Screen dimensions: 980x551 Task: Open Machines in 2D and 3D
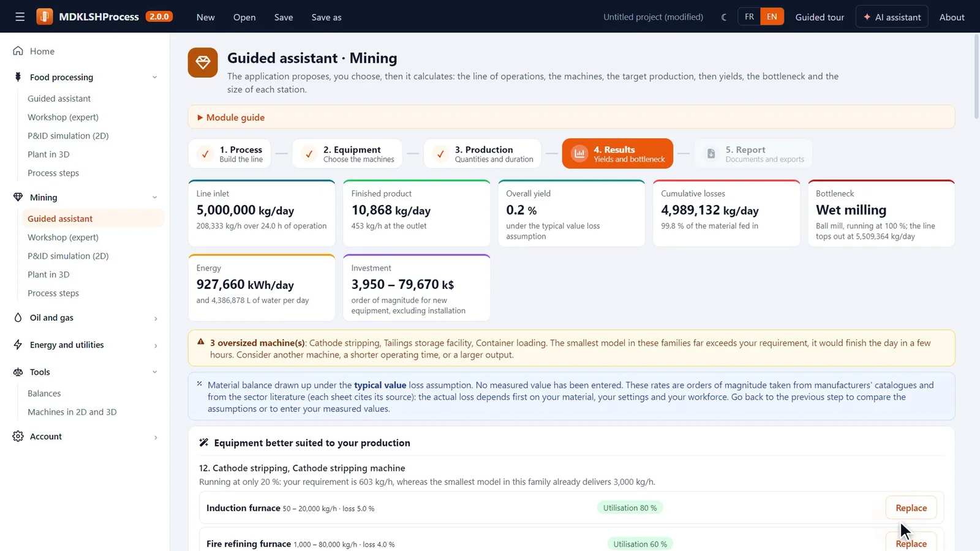point(72,412)
